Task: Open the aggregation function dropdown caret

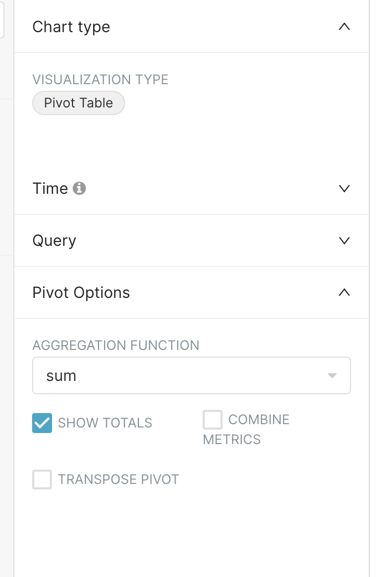Action: pyautogui.click(x=332, y=375)
